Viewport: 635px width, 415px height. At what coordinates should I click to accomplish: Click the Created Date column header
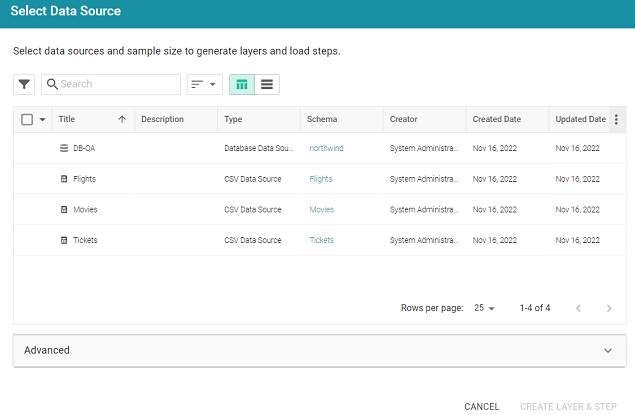(497, 120)
